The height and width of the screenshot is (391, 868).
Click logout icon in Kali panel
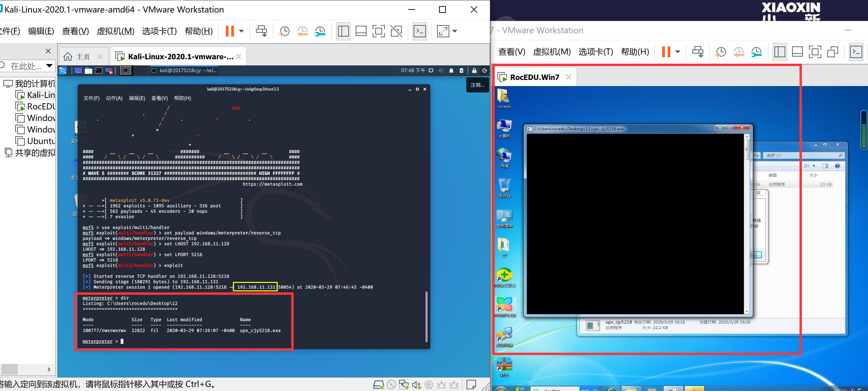(485, 70)
